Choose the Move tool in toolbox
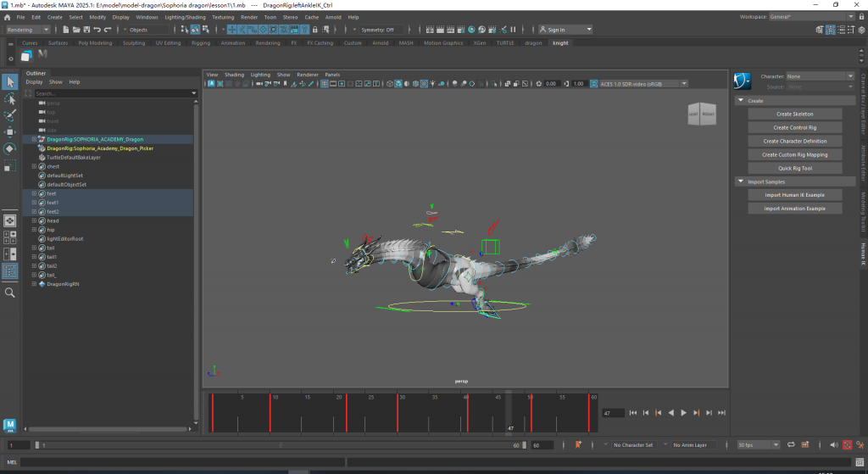The width and height of the screenshot is (868, 474). point(10,132)
